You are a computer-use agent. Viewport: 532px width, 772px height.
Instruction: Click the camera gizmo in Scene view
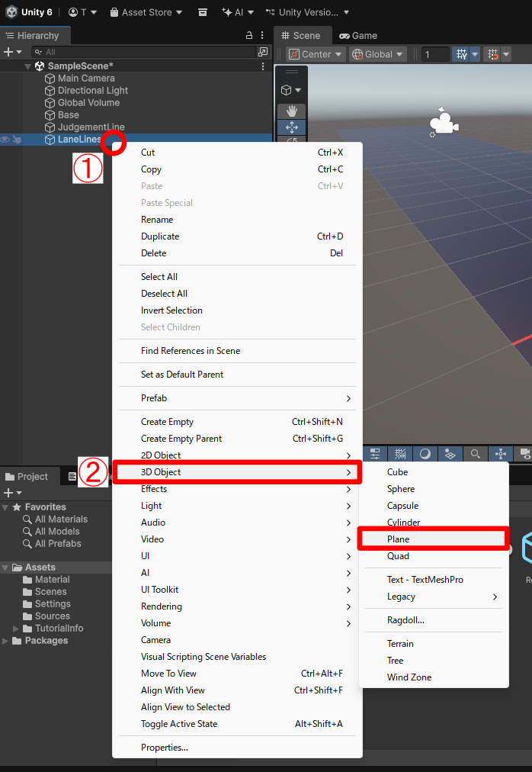pyautogui.click(x=443, y=123)
